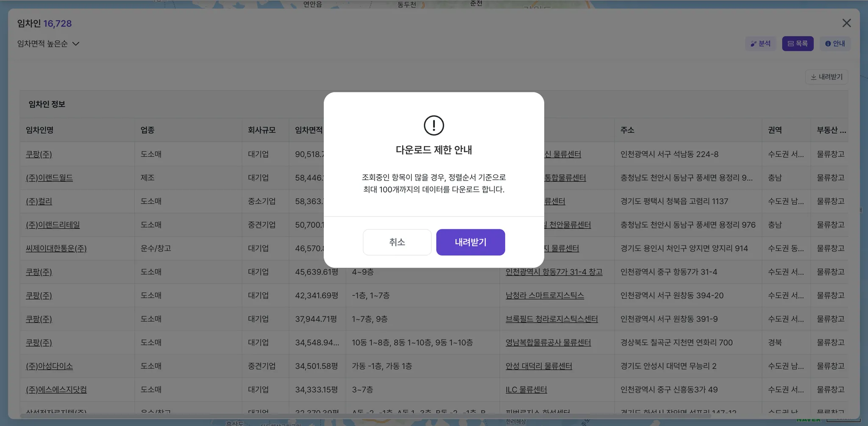
Task: Click area value 34,501.58평
Action: pyautogui.click(x=316, y=366)
